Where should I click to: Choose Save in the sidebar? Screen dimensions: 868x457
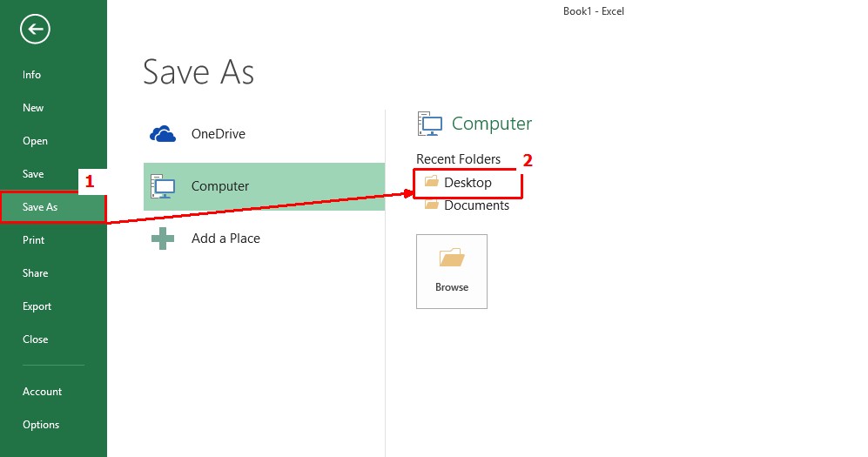tap(33, 174)
